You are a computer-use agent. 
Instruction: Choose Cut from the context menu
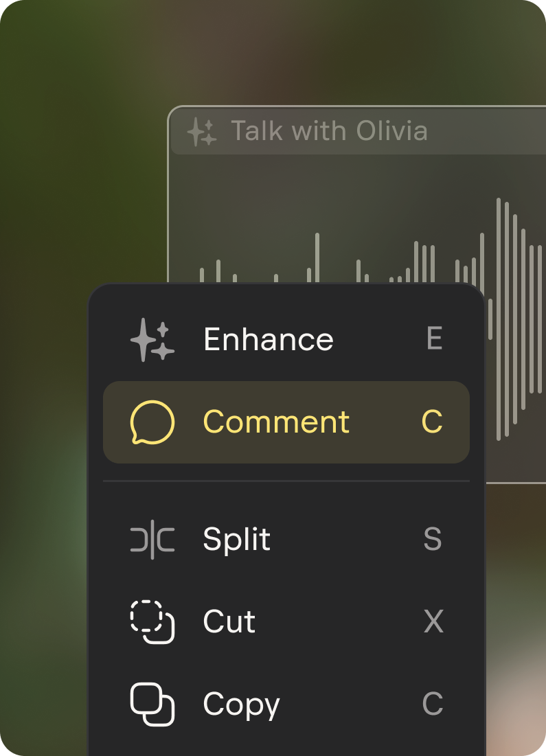click(x=227, y=622)
